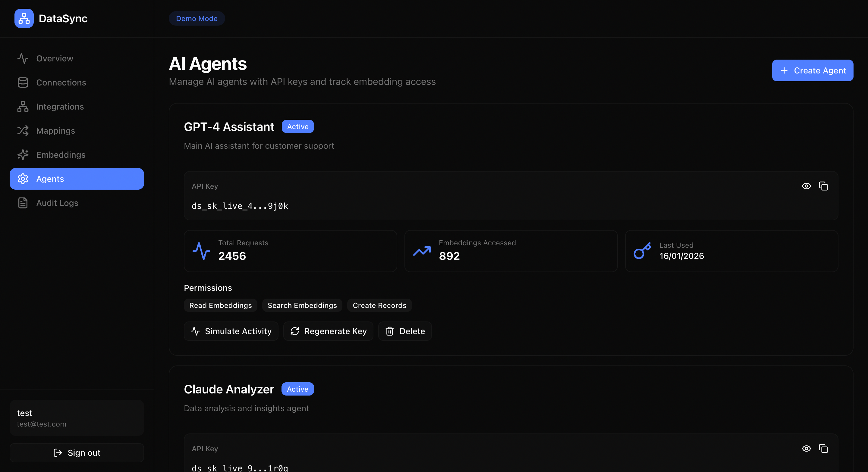
Task: Click the Demo Mode badge
Action: coord(197,19)
